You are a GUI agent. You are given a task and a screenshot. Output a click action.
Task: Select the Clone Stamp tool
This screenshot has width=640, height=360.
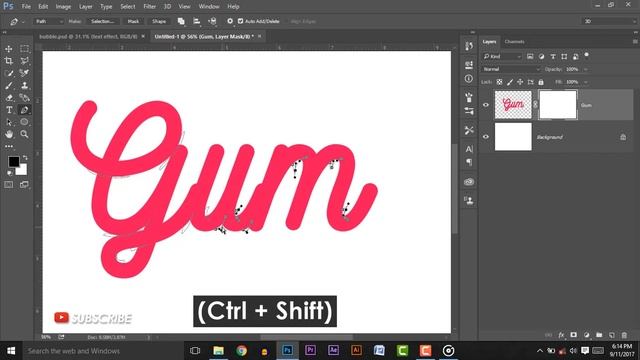[24, 85]
